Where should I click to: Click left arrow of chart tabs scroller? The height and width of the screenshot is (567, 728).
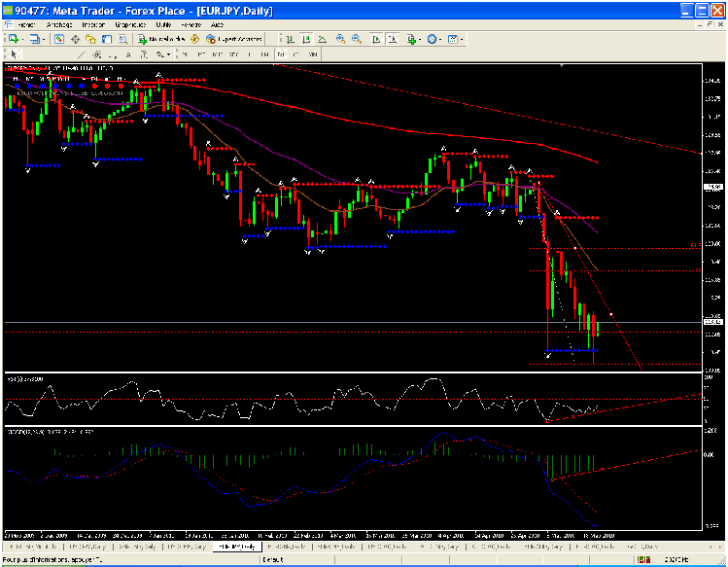pos(712,547)
